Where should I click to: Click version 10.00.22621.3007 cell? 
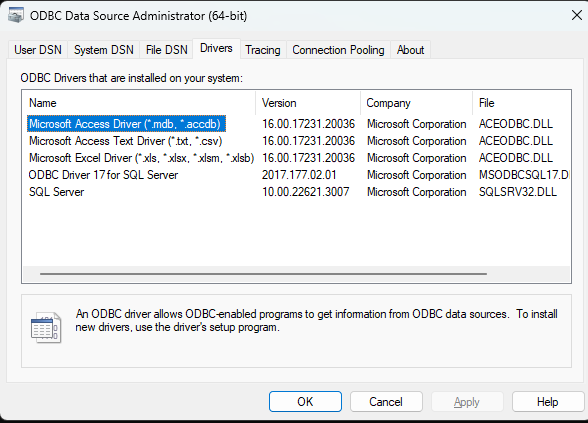click(305, 192)
